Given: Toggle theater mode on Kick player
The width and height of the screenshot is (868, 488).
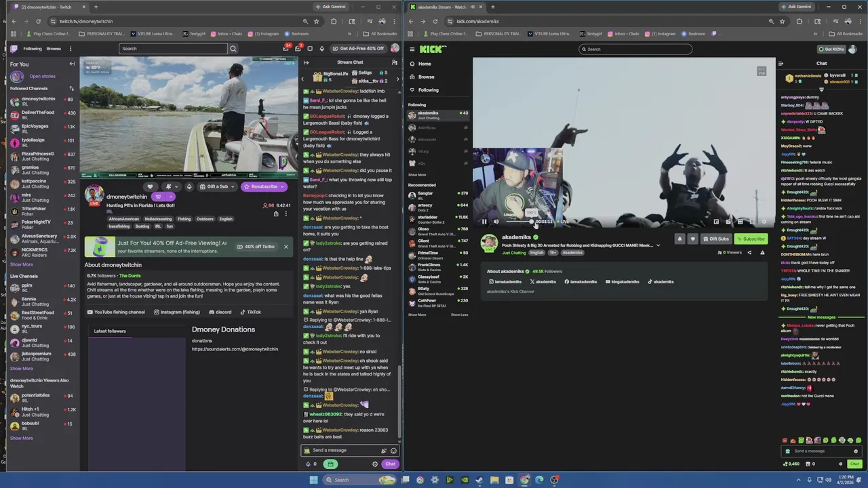Looking at the screenshot, I should [x=740, y=222].
